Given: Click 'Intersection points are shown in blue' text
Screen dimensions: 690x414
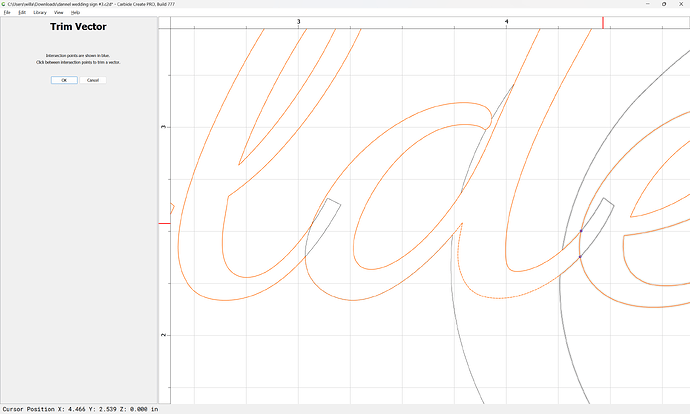Looking at the screenshot, I should coord(78,56).
